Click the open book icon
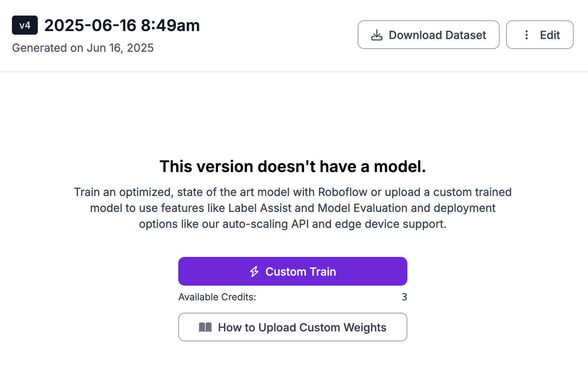The width and height of the screenshot is (588, 384). [205, 327]
